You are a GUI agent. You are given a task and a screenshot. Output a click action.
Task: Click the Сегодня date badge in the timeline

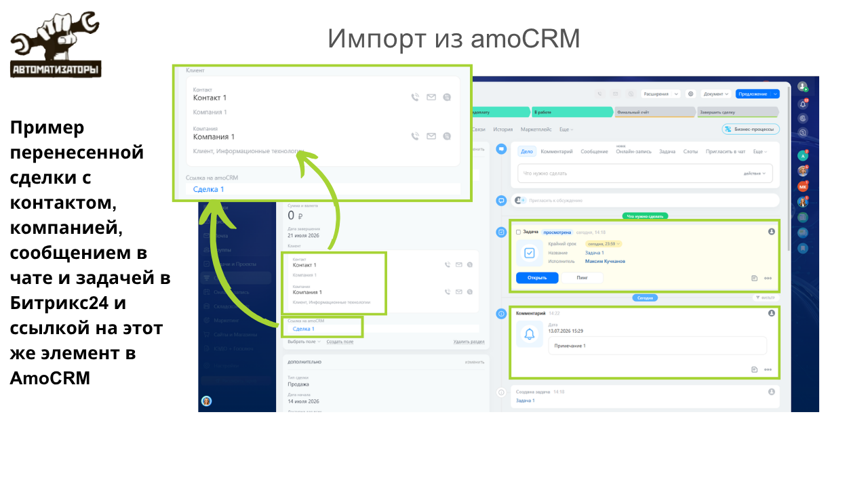[645, 298]
